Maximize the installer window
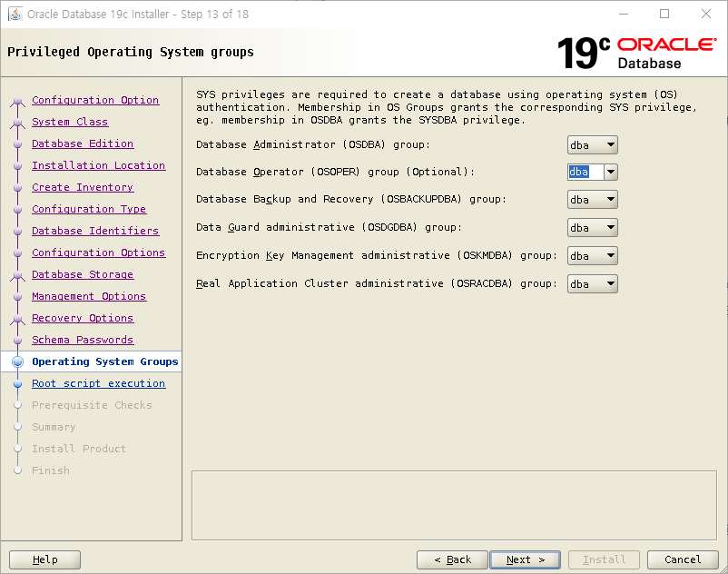Screen dimensions: 728x574 click(664, 14)
